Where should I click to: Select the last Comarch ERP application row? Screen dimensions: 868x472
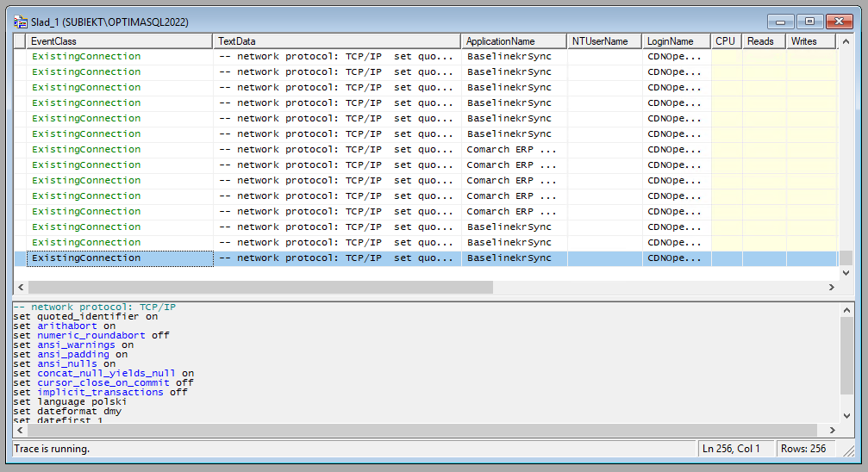(x=426, y=211)
